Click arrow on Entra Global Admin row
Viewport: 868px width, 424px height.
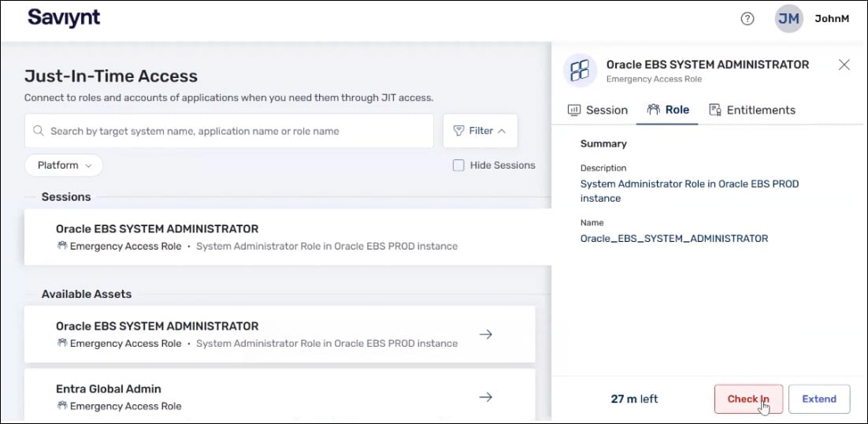point(486,396)
